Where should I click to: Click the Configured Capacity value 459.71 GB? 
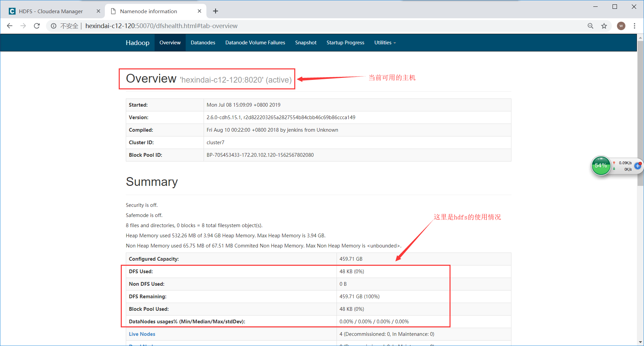click(x=351, y=259)
